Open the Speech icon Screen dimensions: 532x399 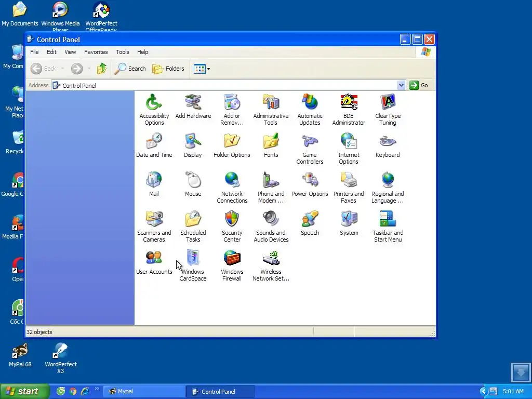310,223
